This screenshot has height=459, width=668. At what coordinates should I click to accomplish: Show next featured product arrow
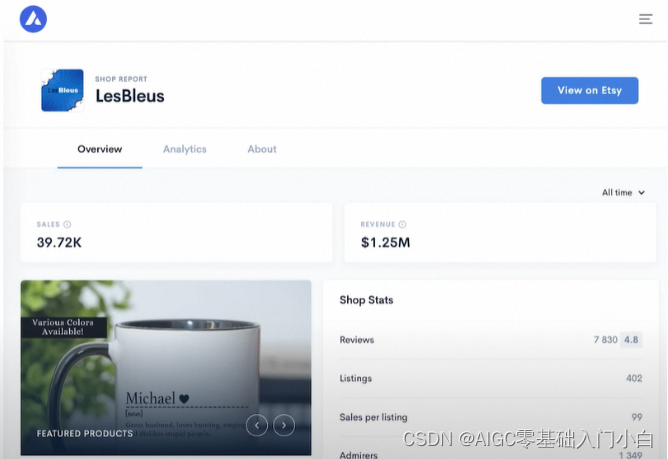[x=284, y=425]
